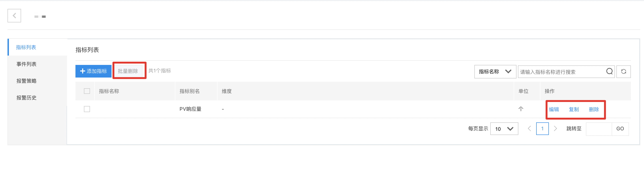
Task: Click the GO jump button
Action: click(620, 129)
